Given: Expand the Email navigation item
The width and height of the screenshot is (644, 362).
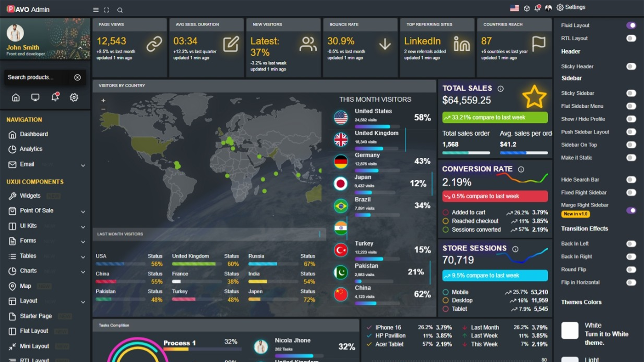Looking at the screenshot, I should click(83, 165).
